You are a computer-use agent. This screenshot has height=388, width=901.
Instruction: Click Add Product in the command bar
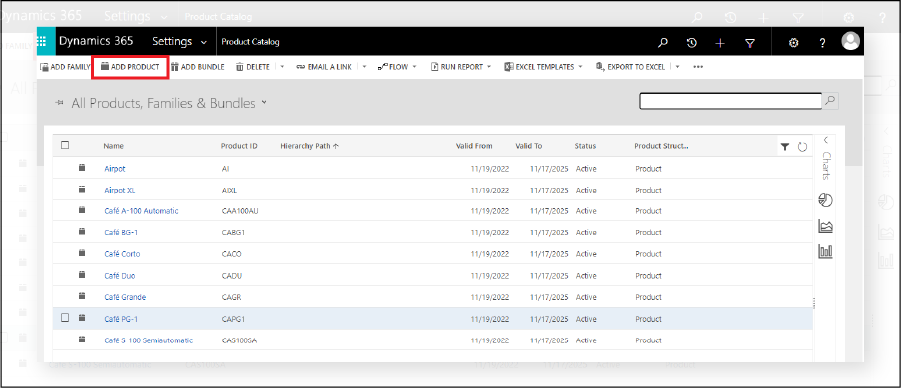(130, 67)
